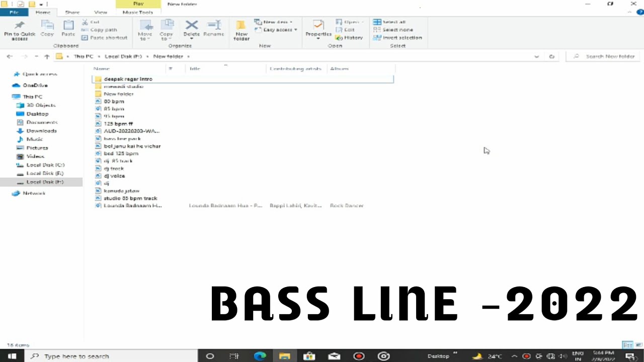Switch to the Home ribbon tab
The width and height of the screenshot is (644, 362).
click(x=43, y=12)
